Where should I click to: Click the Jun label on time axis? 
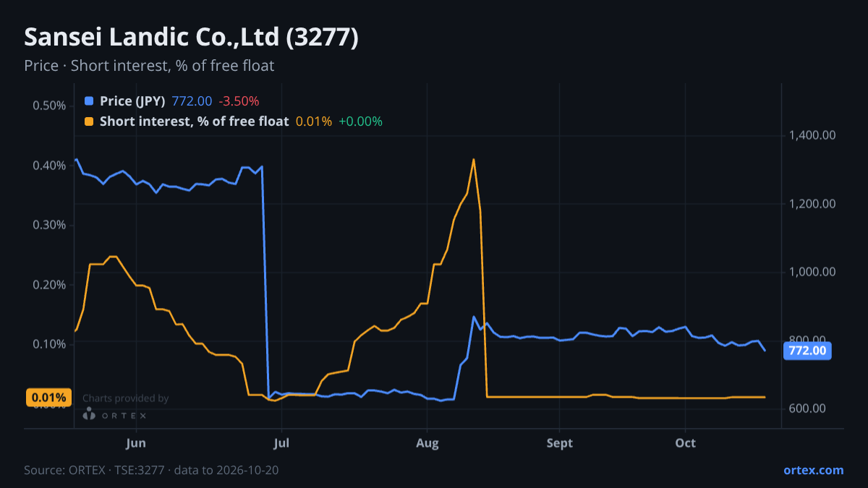pyautogui.click(x=136, y=442)
